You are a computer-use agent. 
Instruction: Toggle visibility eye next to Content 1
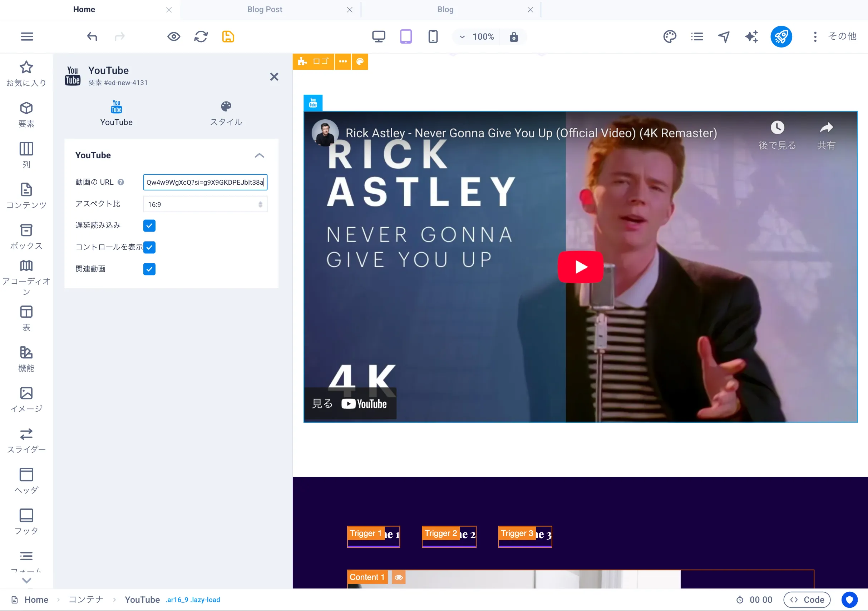tap(399, 577)
